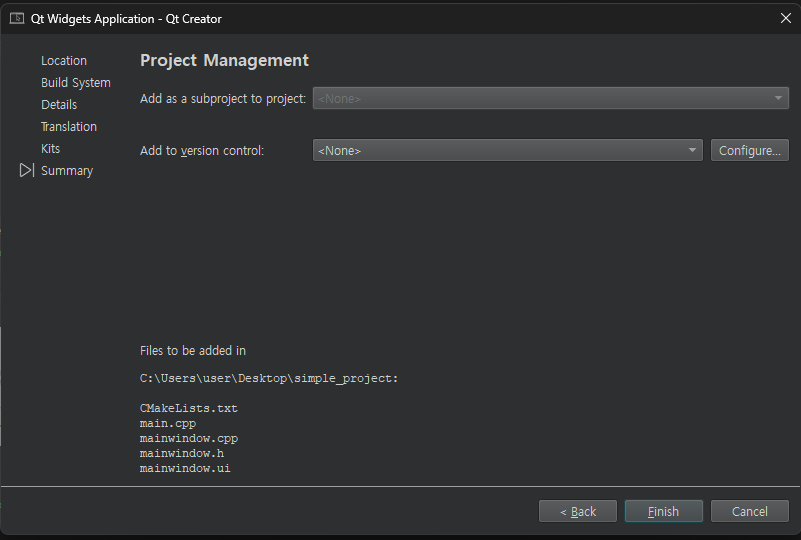The image size is (801, 540).
Task: Select the Summary step label
Action: click(x=67, y=171)
